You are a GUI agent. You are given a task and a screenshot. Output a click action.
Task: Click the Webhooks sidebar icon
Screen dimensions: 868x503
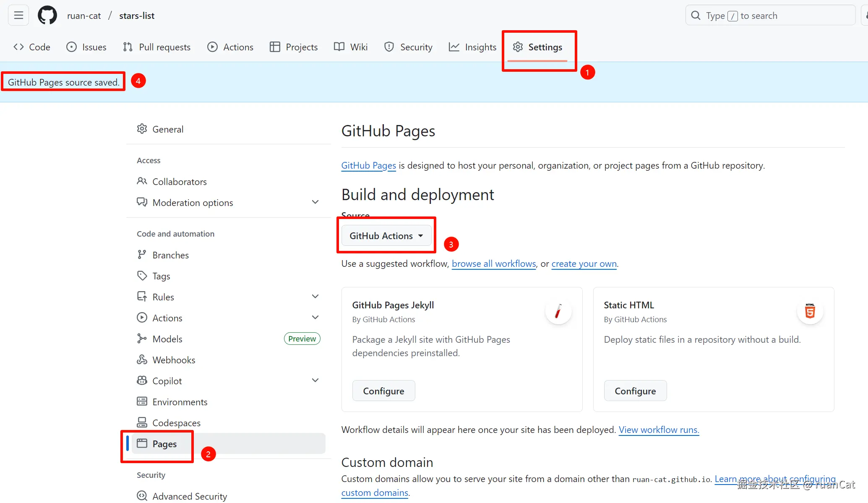tap(142, 360)
